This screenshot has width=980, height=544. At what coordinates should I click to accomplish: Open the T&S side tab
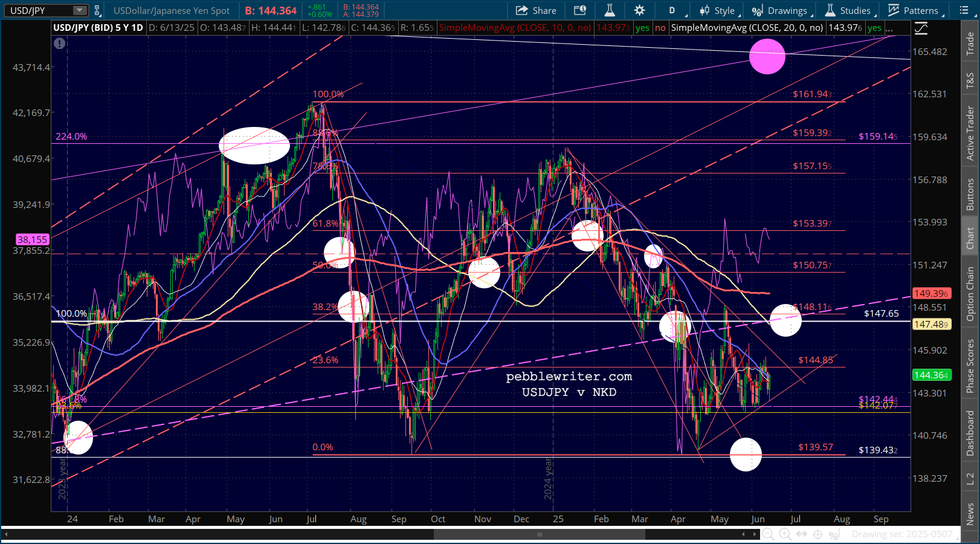[970, 80]
